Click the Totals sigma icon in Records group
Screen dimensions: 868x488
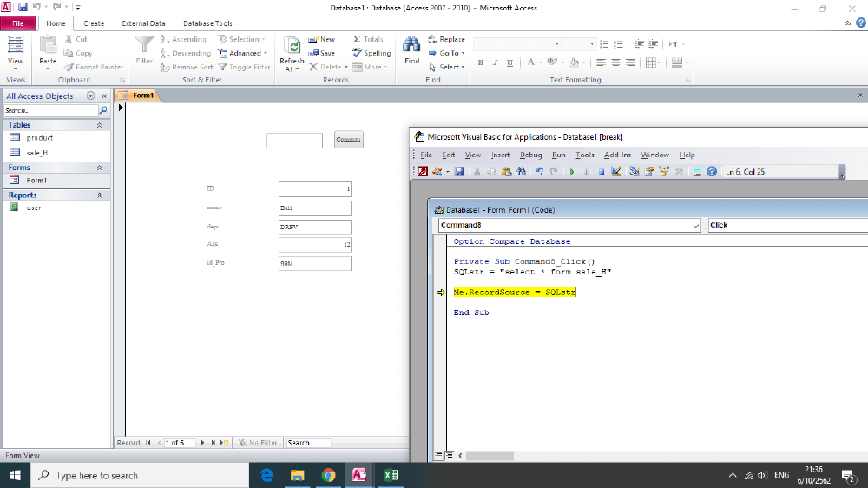[368, 39]
